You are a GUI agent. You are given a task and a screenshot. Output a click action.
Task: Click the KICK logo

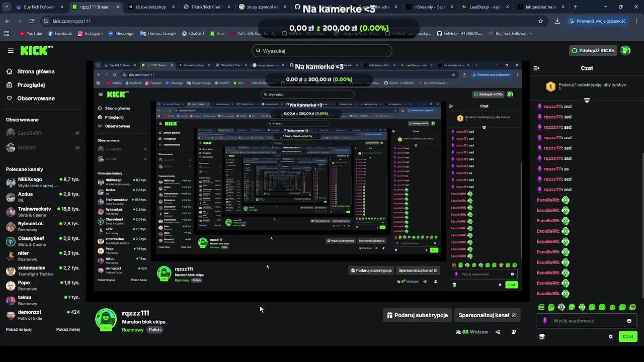coord(37,51)
